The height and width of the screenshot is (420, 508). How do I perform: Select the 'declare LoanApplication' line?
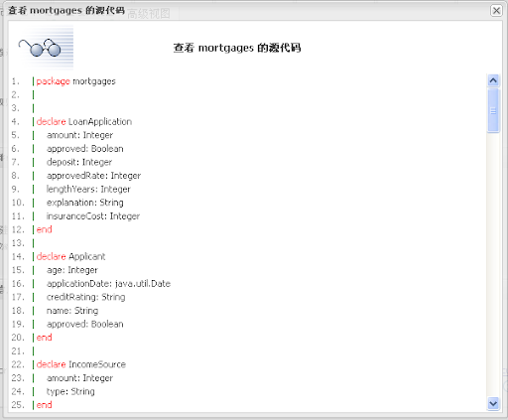coord(84,122)
